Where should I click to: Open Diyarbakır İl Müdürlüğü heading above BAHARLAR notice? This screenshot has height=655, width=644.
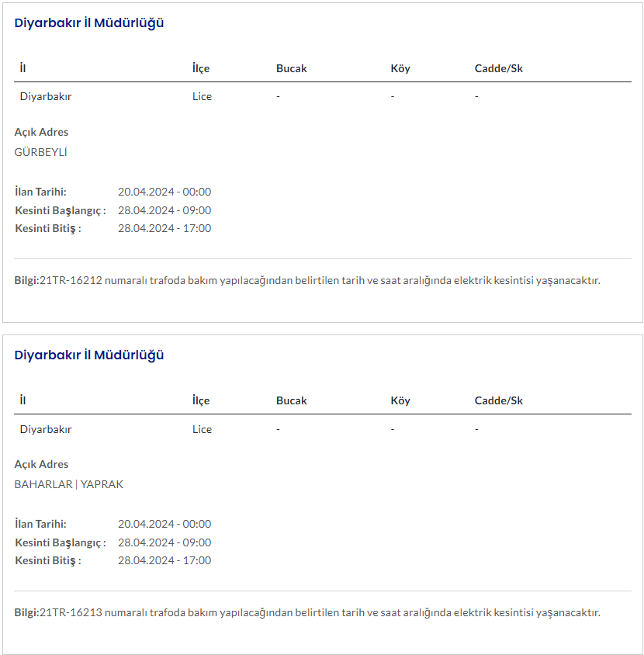[89, 355]
